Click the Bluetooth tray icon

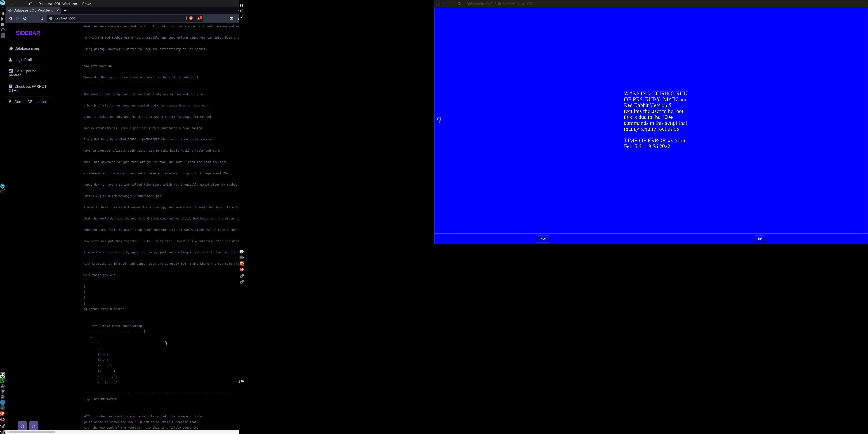pos(242,5)
